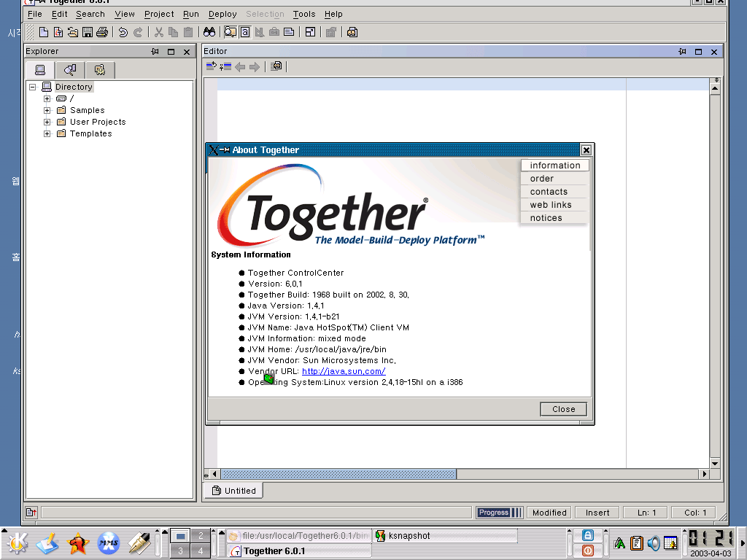Toggle the Editor pane toolbar button
This screenshot has width=747, height=560.
tap(245, 32)
